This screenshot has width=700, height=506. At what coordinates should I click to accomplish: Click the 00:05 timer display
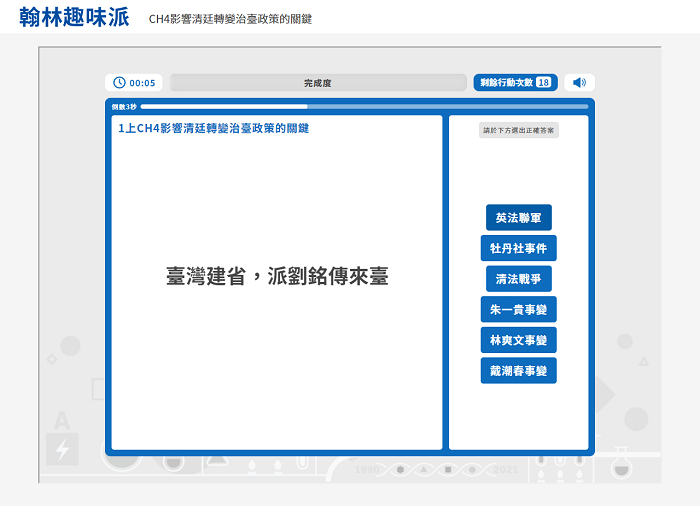pyautogui.click(x=142, y=83)
